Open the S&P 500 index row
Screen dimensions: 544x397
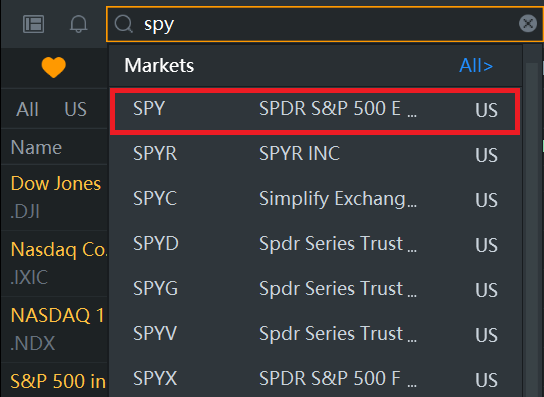[54, 380]
